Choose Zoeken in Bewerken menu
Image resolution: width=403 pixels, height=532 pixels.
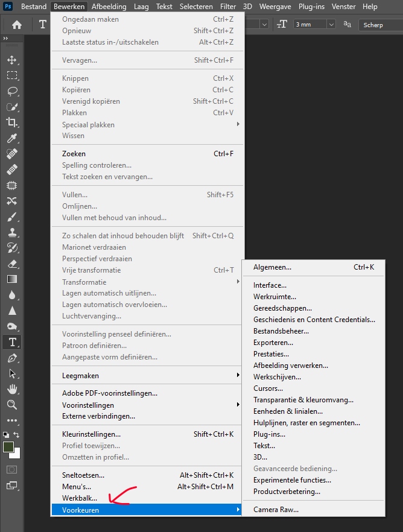[147, 154]
